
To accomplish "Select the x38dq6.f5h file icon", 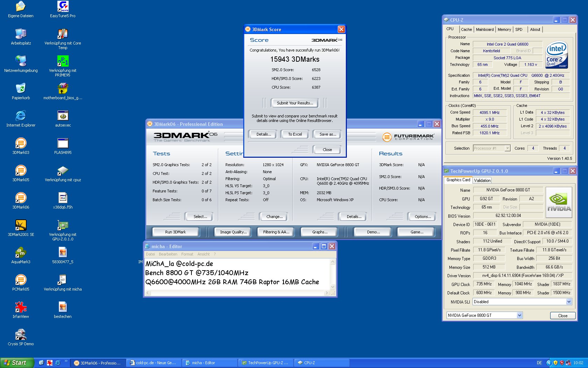I will [63, 201].
